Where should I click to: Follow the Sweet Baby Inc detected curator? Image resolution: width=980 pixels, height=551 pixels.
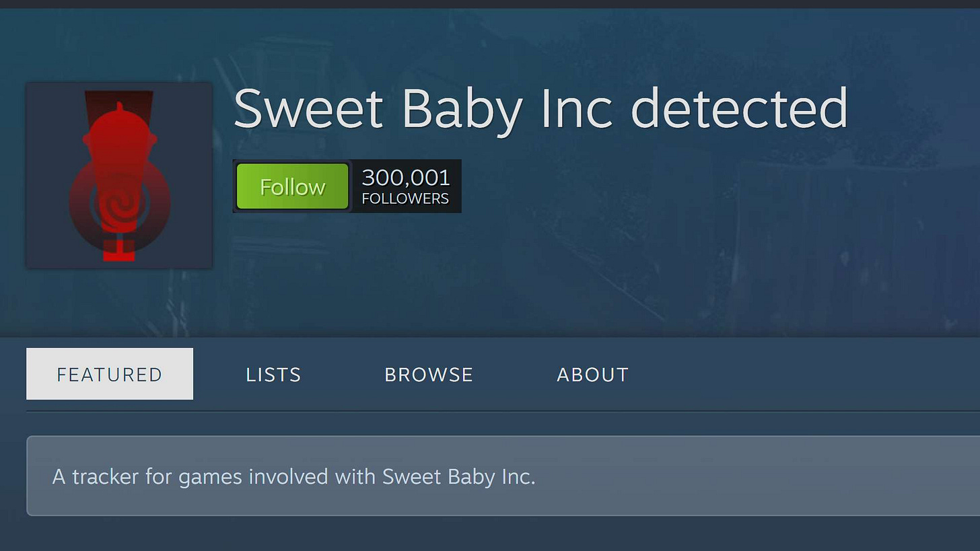[x=291, y=186]
